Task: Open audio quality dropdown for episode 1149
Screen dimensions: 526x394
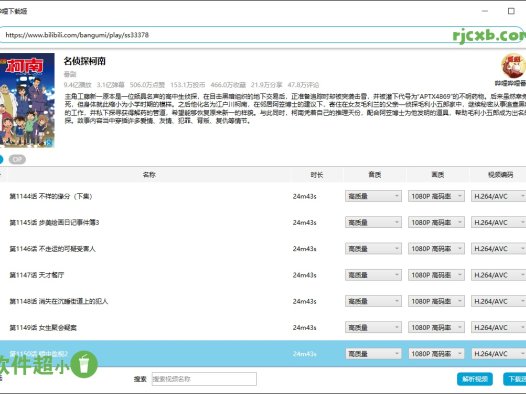Action: [373, 327]
